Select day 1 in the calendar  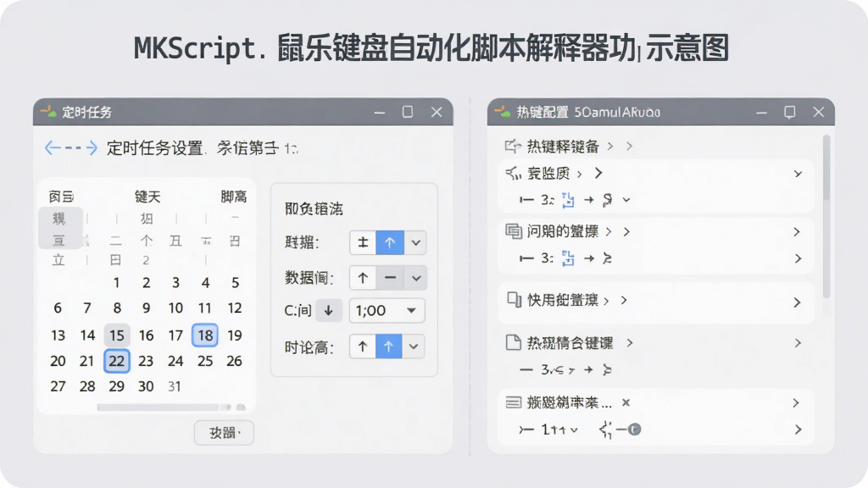pos(116,283)
